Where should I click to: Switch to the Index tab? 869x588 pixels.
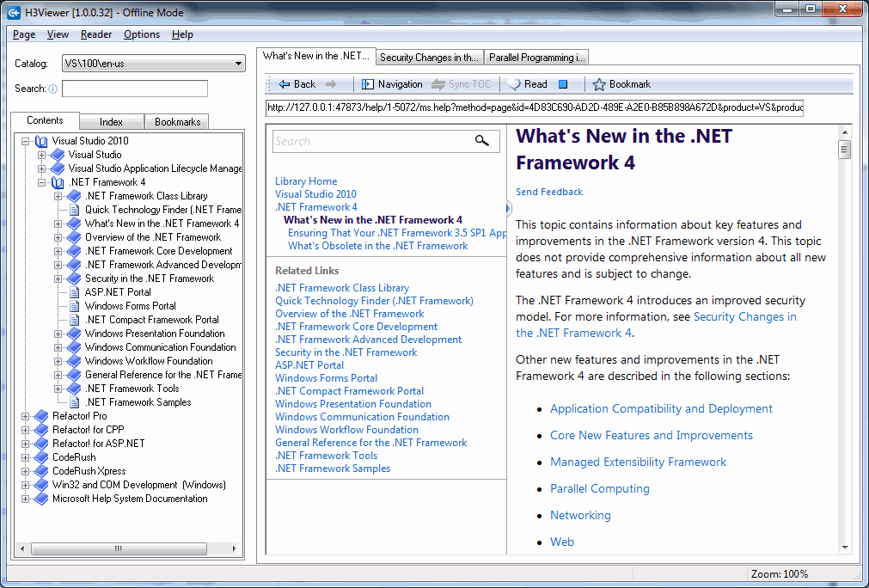(112, 122)
